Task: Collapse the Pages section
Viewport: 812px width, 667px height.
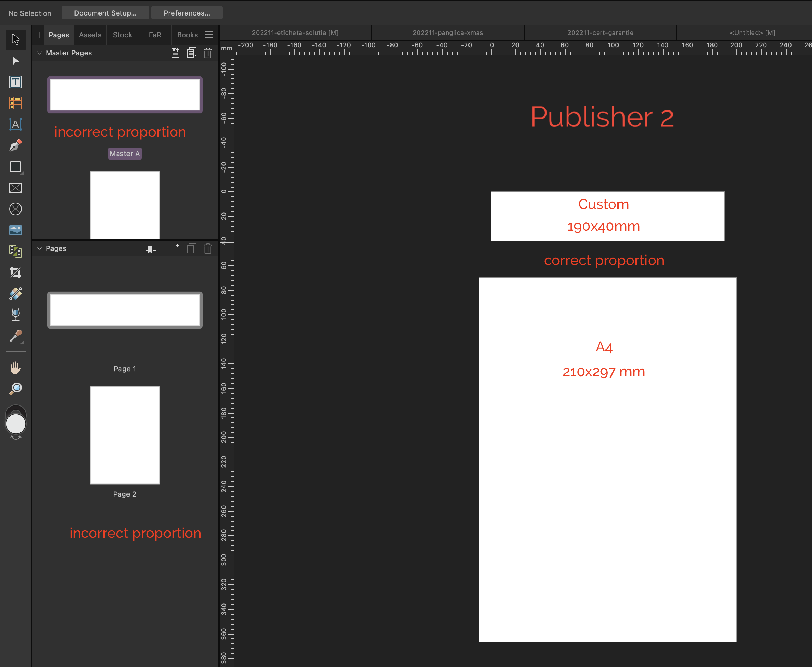Action: [x=39, y=248]
